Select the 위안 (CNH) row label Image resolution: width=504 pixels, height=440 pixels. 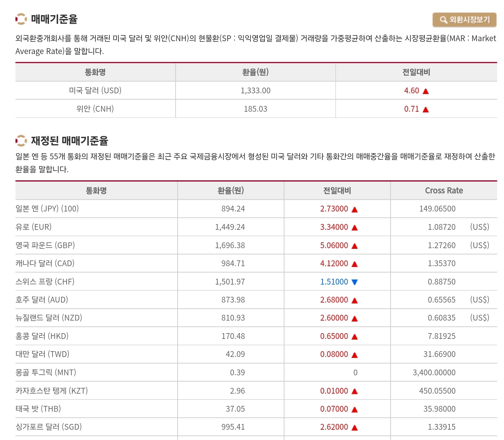95,109
